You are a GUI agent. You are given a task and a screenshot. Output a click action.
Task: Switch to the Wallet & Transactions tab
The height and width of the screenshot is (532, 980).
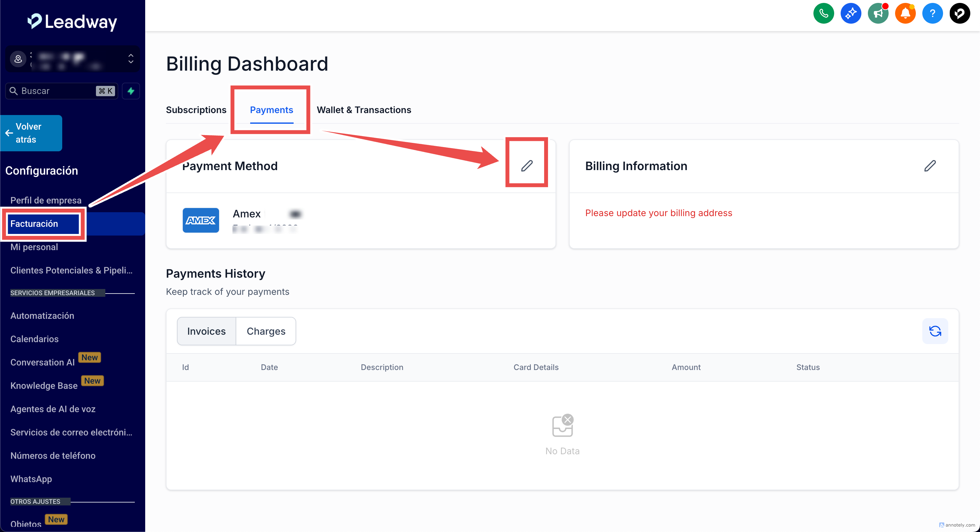coord(364,110)
